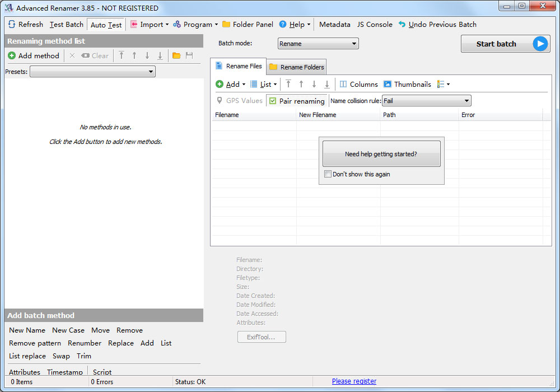Viewport: 560px width, 392px height.
Task: Click the Refresh toolbar button
Action: point(26,24)
